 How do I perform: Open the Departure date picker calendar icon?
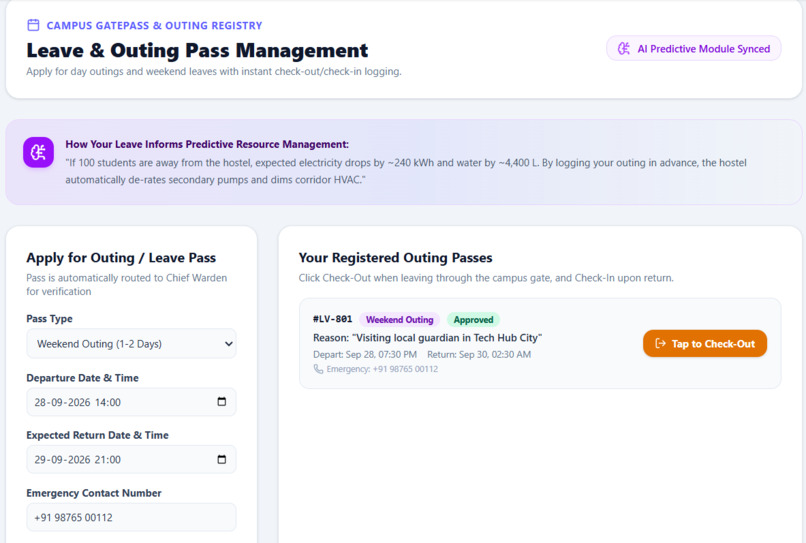tap(222, 402)
